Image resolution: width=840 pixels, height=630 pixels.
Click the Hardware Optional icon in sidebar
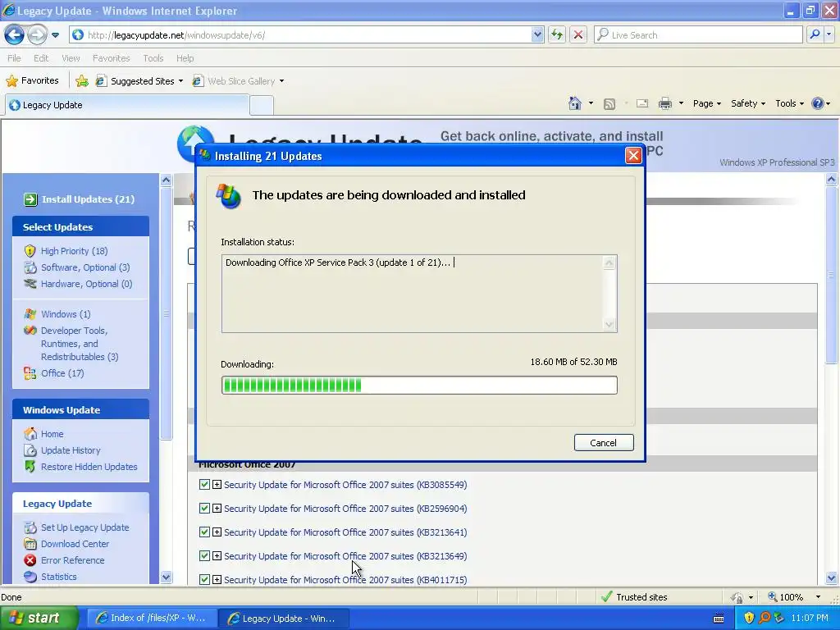(x=30, y=283)
